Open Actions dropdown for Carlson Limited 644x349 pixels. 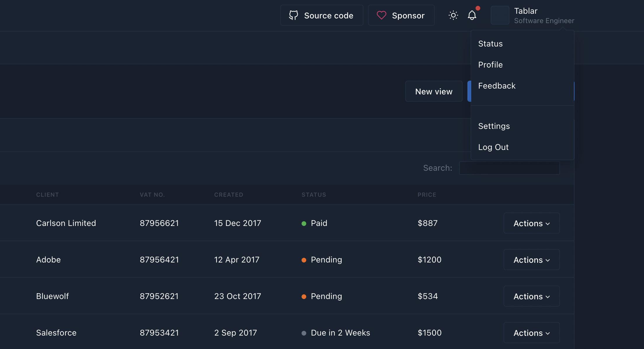[531, 223]
